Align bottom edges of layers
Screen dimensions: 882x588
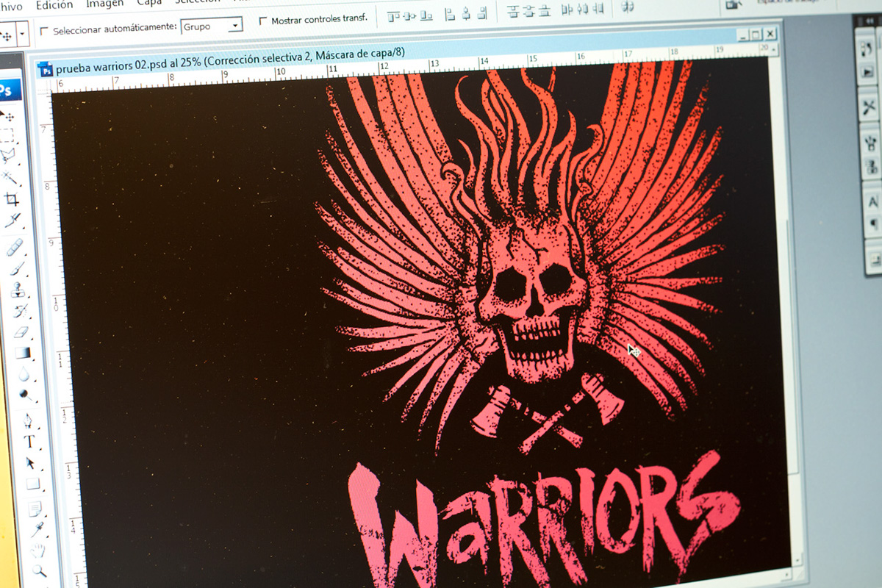click(428, 14)
